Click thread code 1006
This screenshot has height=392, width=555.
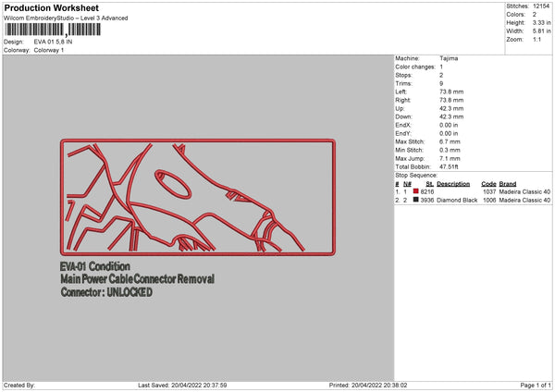click(489, 201)
